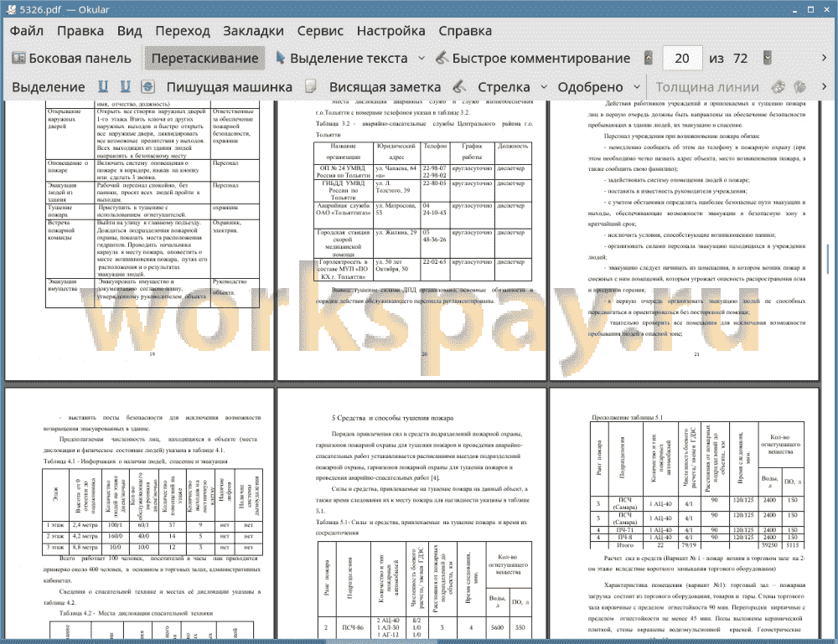This screenshot has height=644, width=838.
Task: Select the strikethrough S annotation icon
Action: tap(148, 87)
